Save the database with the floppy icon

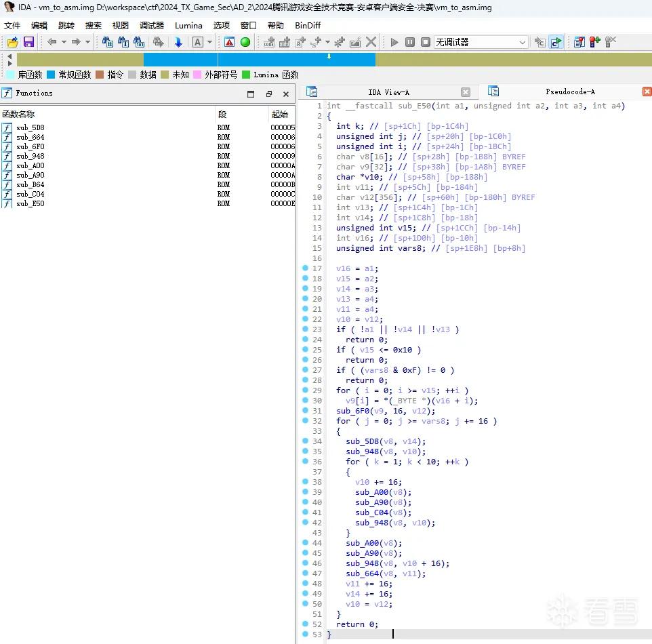pyautogui.click(x=28, y=42)
